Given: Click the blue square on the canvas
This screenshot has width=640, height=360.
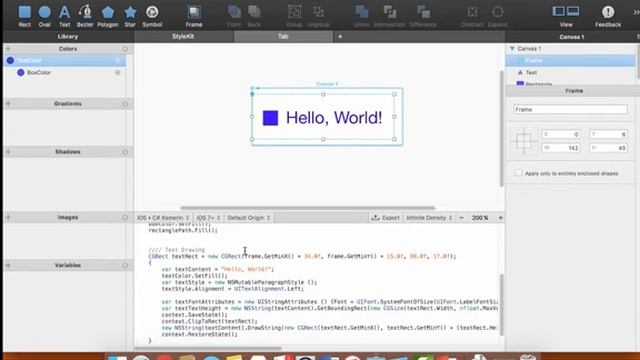Looking at the screenshot, I should (270, 118).
